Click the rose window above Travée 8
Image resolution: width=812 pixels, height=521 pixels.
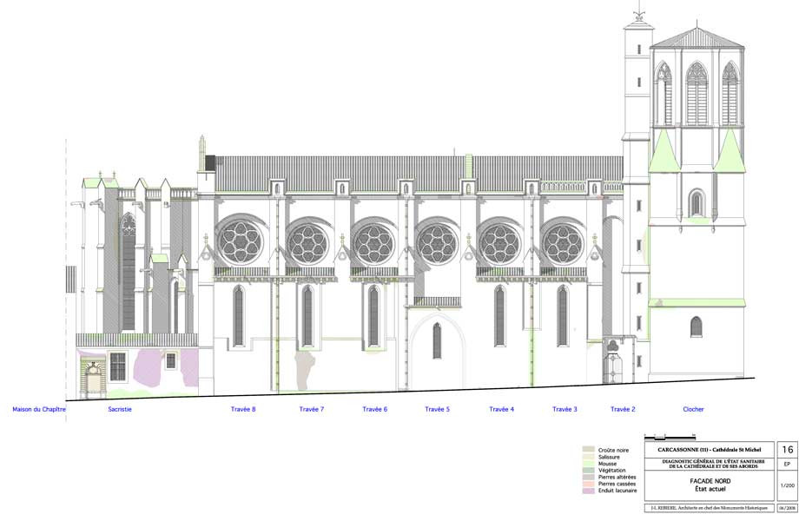(237, 241)
